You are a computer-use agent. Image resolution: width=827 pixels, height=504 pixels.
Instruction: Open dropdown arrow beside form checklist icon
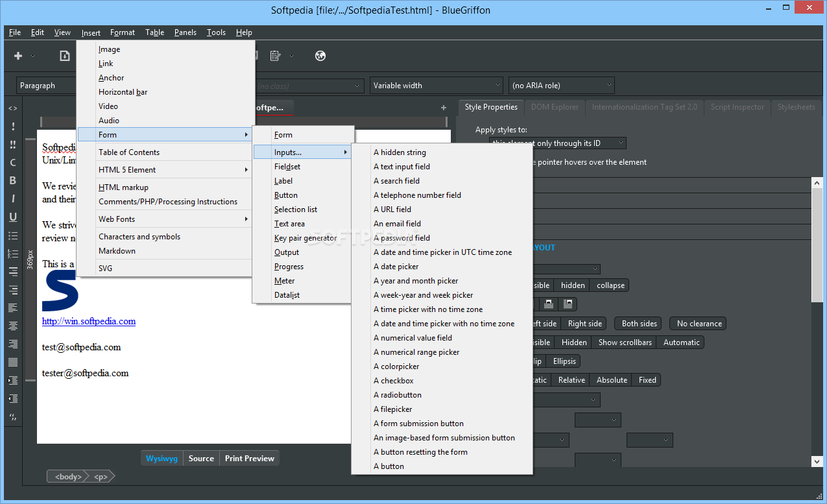click(292, 56)
